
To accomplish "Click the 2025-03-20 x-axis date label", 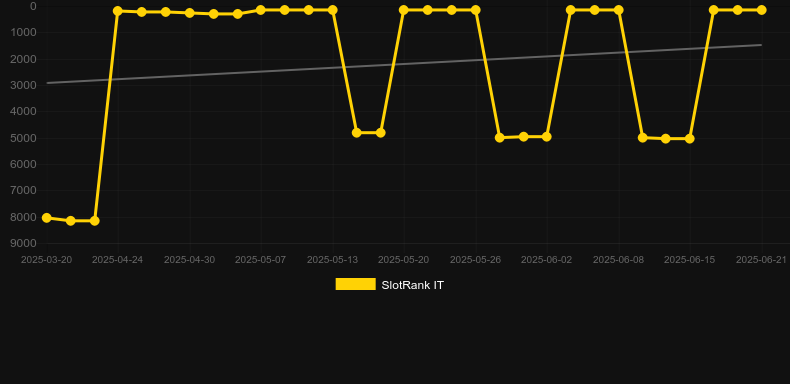I will (x=46, y=260).
